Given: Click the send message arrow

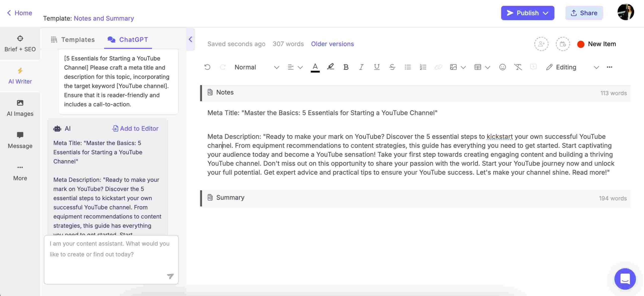Looking at the screenshot, I should tap(170, 276).
